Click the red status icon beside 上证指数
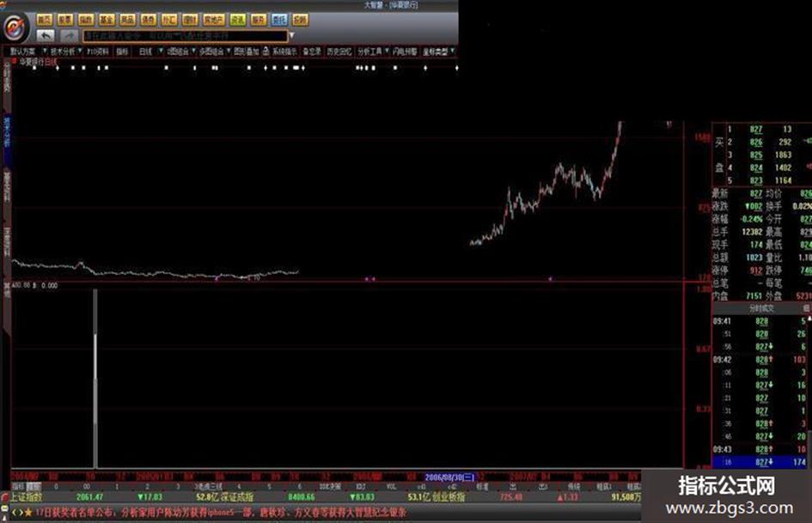Viewport: 812px width, 523px height. 5,497
